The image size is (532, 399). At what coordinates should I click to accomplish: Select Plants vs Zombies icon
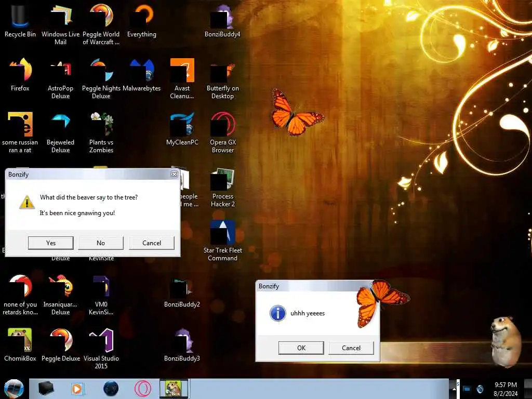point(101,132)
